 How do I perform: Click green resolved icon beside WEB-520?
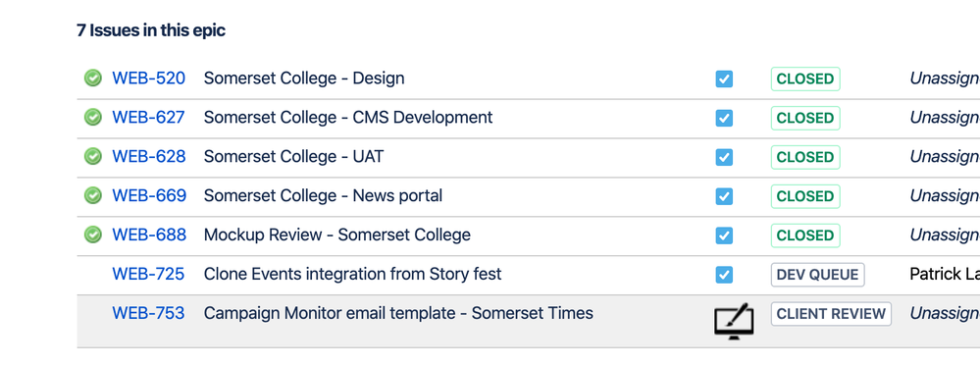point(92,78)
